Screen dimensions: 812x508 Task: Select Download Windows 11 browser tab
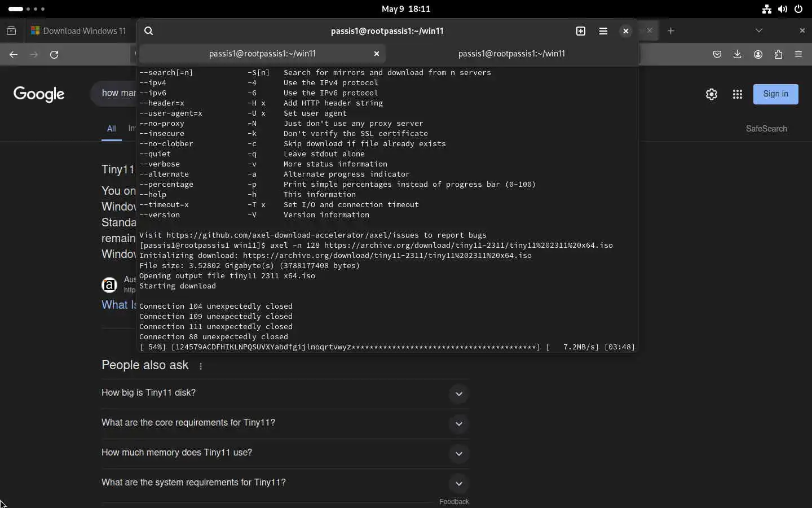point(80,31)
